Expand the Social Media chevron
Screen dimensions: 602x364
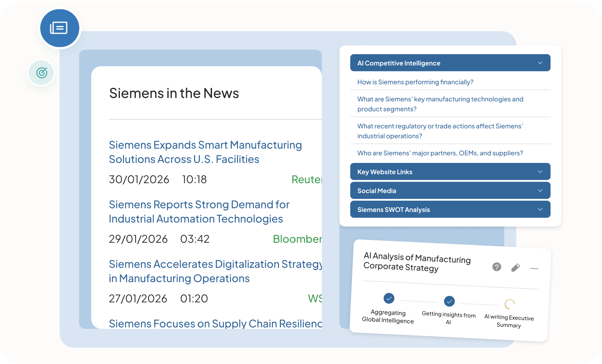point(540,190)
